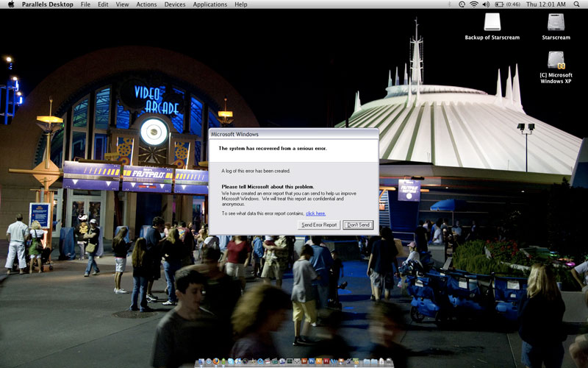Launch Flash (Fl) from the Dock

[326, 361]
